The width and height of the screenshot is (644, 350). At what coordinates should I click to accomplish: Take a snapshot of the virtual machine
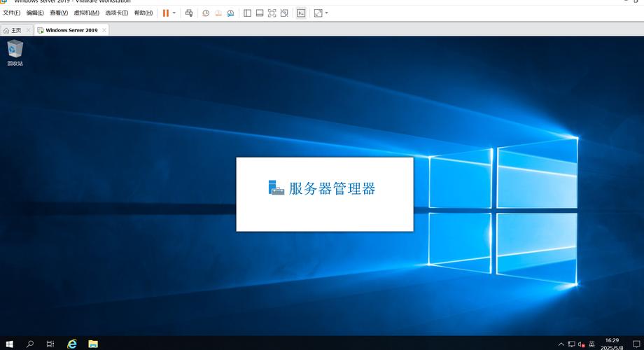tap(206, 13)
